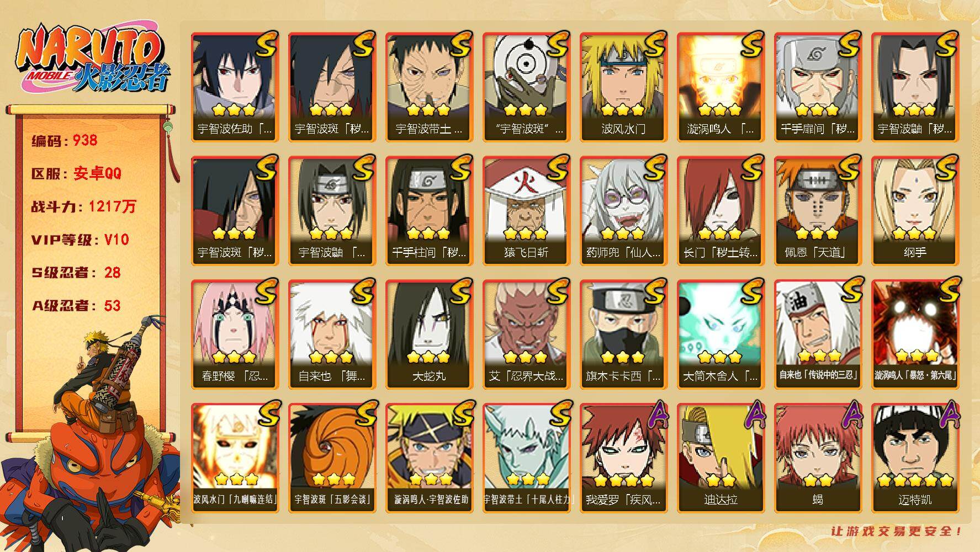
Task: Choose the 纲手 ninja card
Action: [915, 211]
